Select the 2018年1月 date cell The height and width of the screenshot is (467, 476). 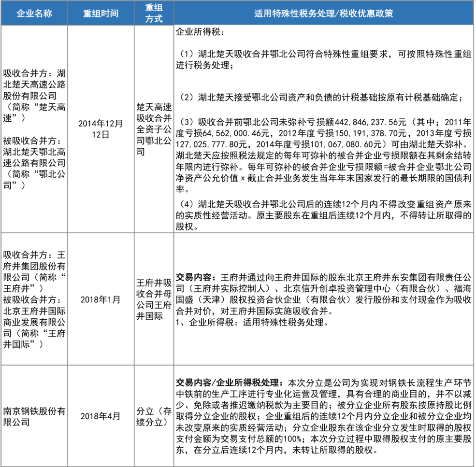coord(101,299)
